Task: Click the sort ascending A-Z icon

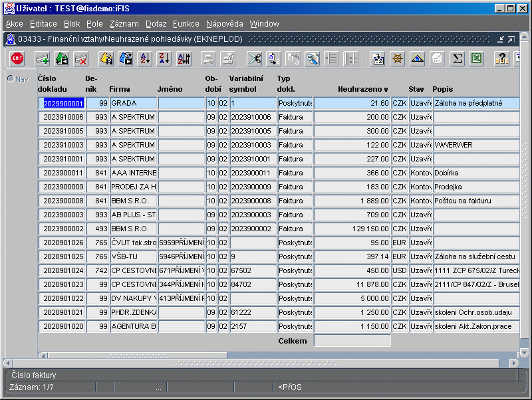Action: (145, 58)
